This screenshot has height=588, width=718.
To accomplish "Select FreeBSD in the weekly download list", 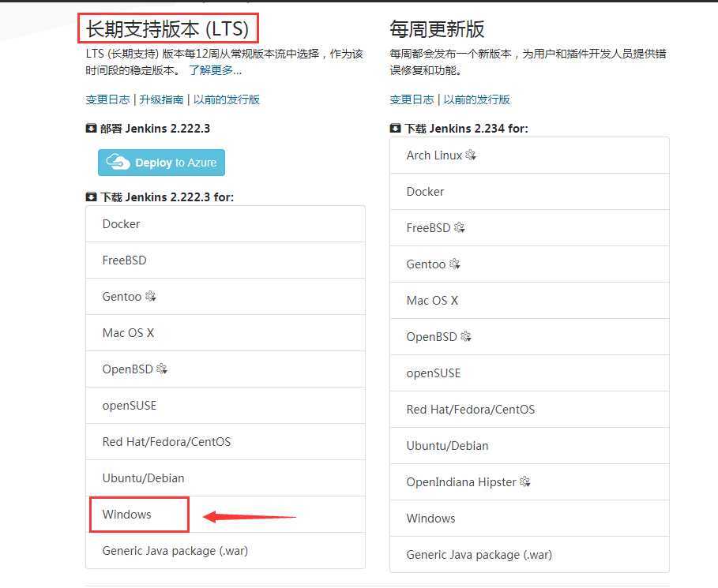I will click(529, 228).
